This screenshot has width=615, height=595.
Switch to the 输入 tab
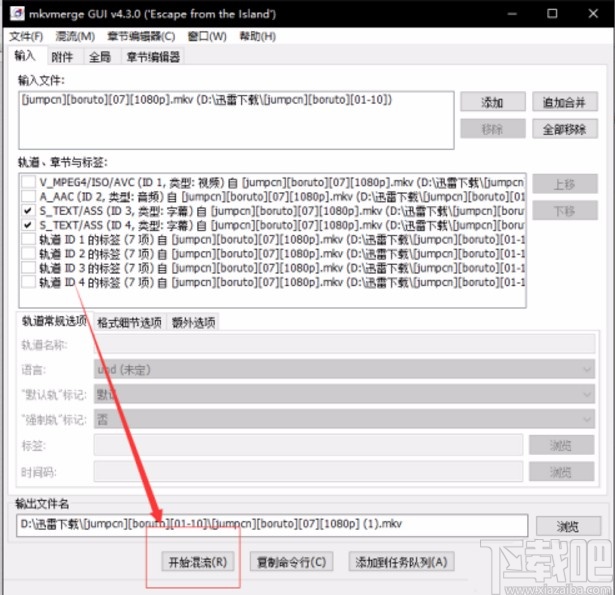click(25, 56)
